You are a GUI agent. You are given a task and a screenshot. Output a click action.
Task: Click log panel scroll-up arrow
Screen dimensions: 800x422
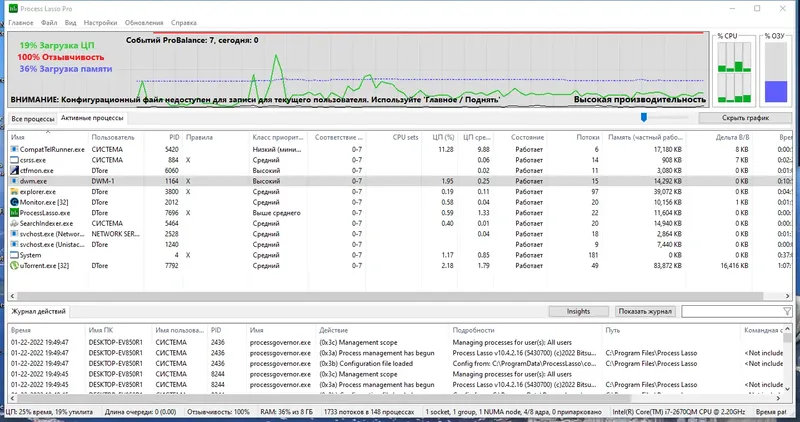787,329
